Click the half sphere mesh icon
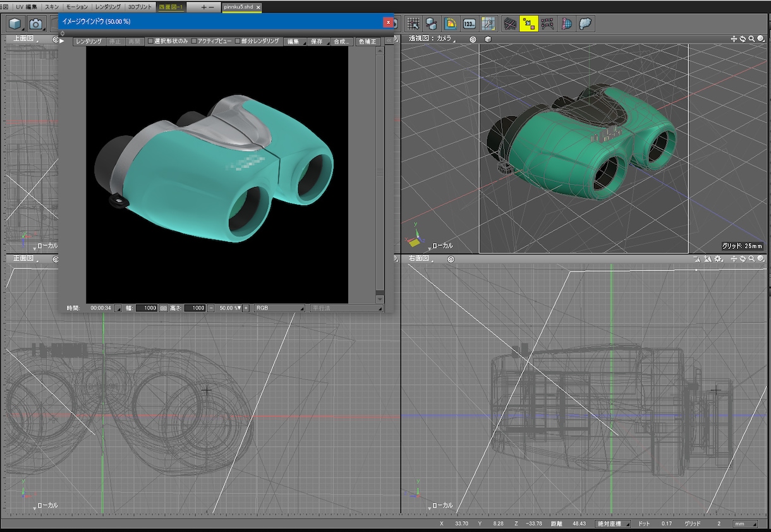Image resolution: width=771 pixels, height=532 pixels. point(566,24)
